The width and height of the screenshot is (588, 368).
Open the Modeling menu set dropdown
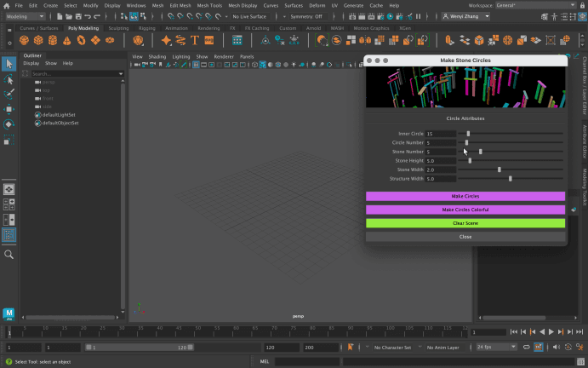pyautogui.click(x=26, y=16)
